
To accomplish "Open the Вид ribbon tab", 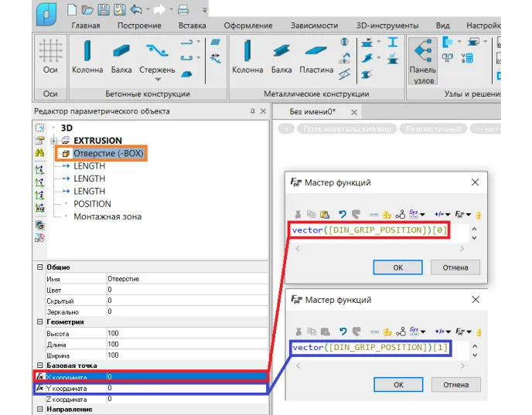I will point(443,26).
